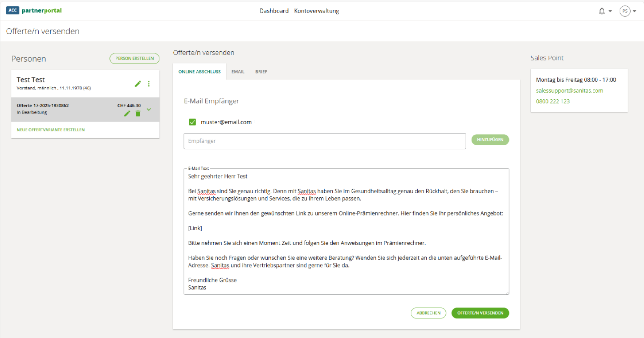Image resolution: width=644 pixels, height=338 pixels.
Task: Expand the user account dropdown arrow
Action: click(635, 11)
